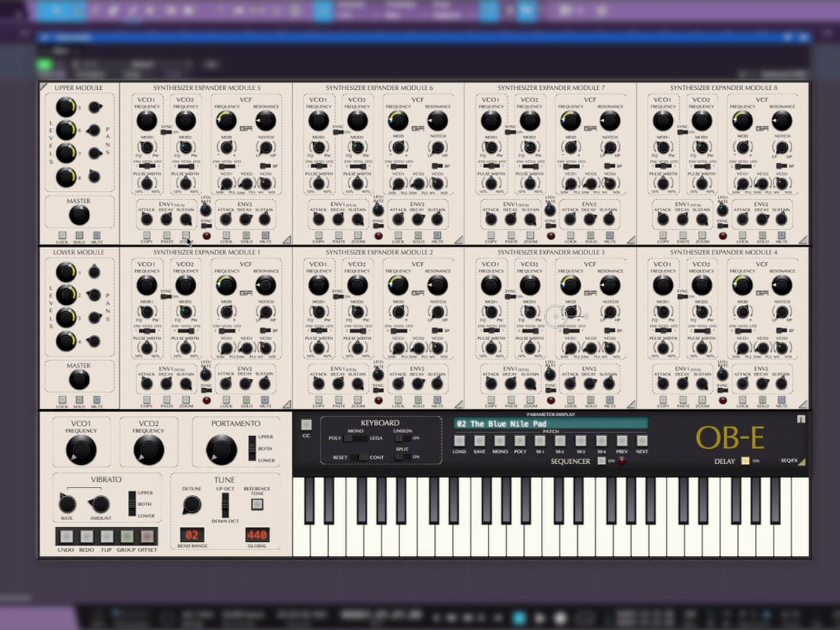840x630 pixels.
Task: Click the Global tuning value 440
Action: coord(257,535)
